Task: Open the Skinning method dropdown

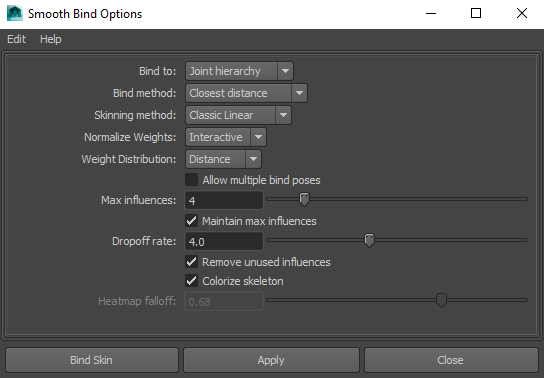Action: [238, 115]
